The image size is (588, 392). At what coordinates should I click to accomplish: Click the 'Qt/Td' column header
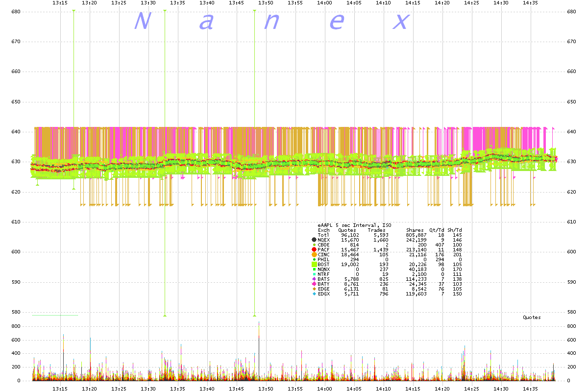click(437, 230)
